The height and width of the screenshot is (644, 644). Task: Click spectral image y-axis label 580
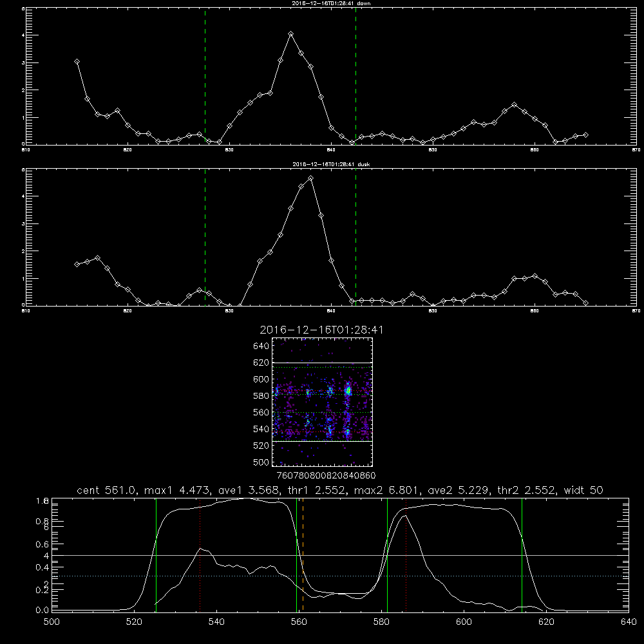point(261,396)
